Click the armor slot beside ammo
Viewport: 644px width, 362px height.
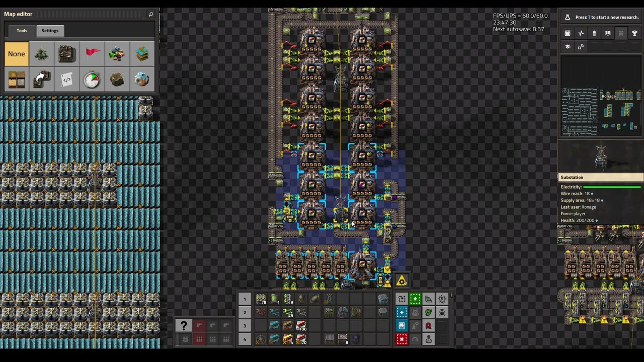pos(185,339)
